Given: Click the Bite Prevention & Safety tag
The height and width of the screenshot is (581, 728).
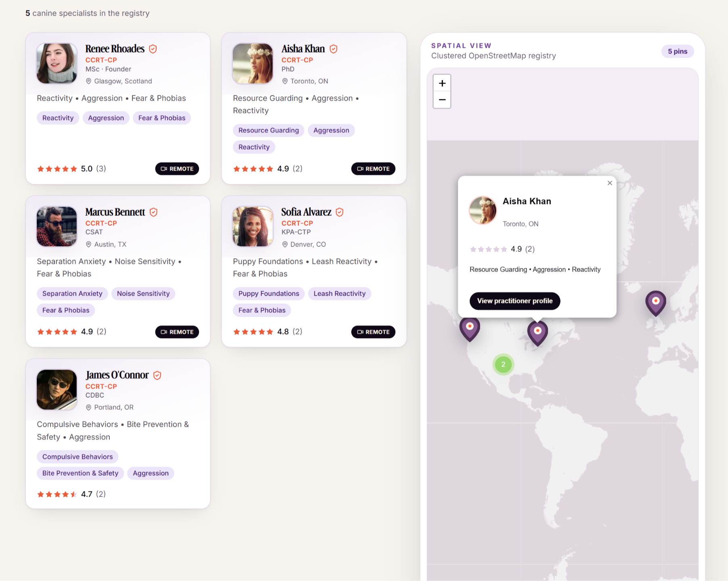Looking at the screenshot, I should pos(80,473).
